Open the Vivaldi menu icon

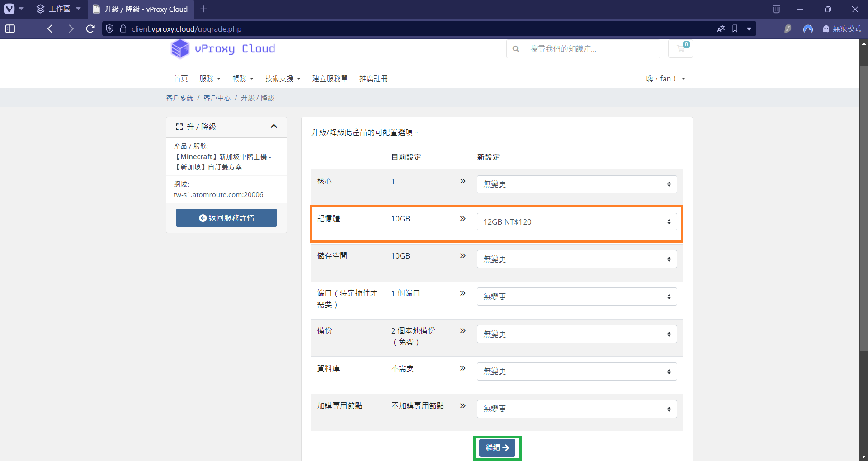[x=9, y=9]
